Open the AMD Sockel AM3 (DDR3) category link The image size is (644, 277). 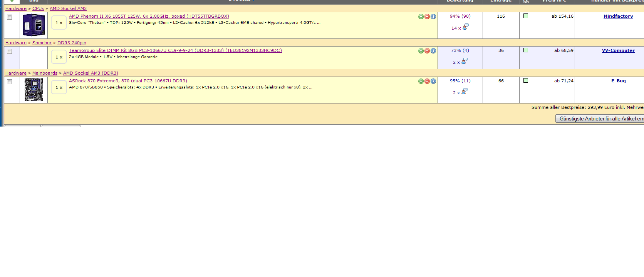point(91,73)
